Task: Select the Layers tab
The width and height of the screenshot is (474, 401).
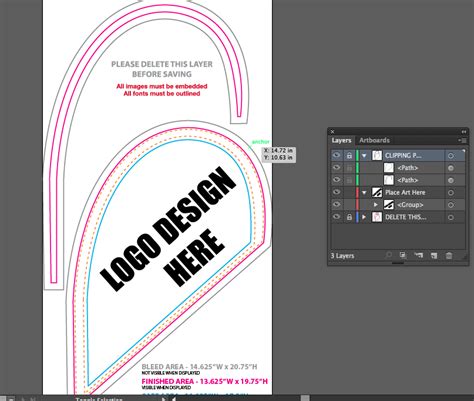Action: (341, 140)
